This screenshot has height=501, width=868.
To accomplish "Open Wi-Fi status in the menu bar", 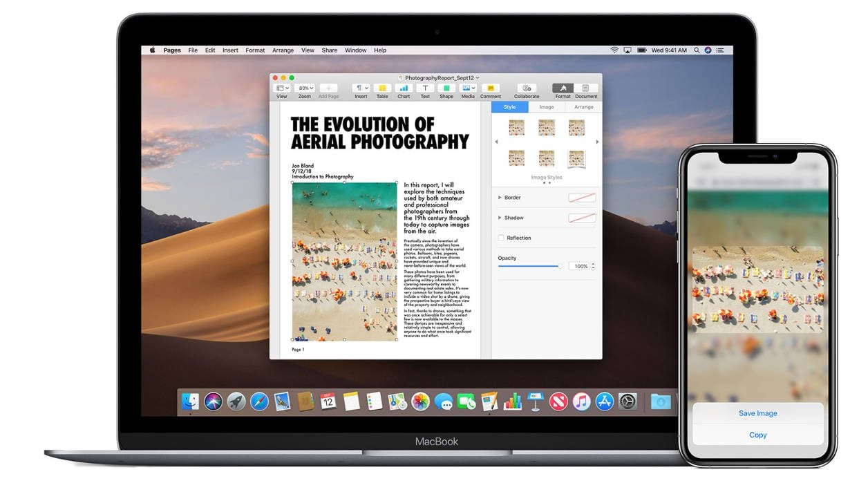I will pyautogui.click(x=614, y=50).
